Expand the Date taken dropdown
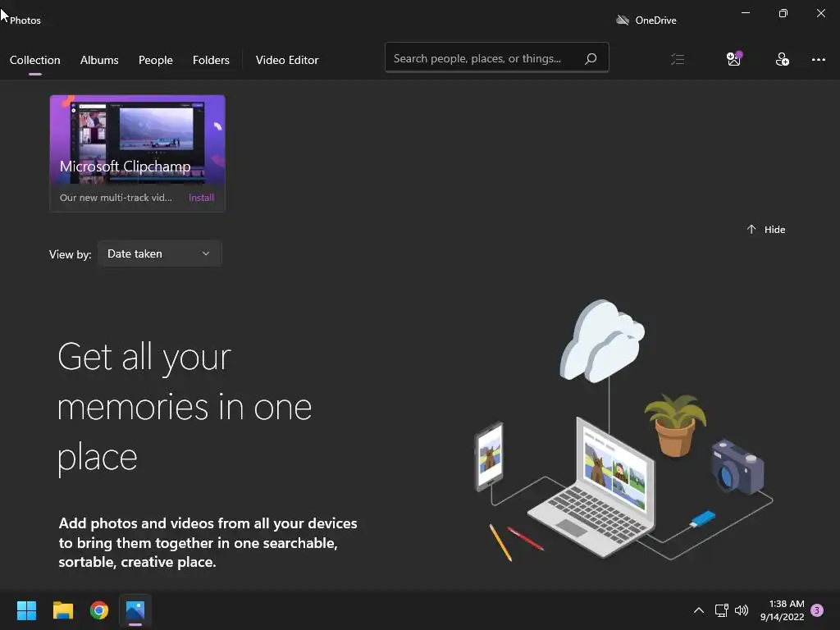Image resolution: width=840 pixels, height=630 pixels. [160, 254]
